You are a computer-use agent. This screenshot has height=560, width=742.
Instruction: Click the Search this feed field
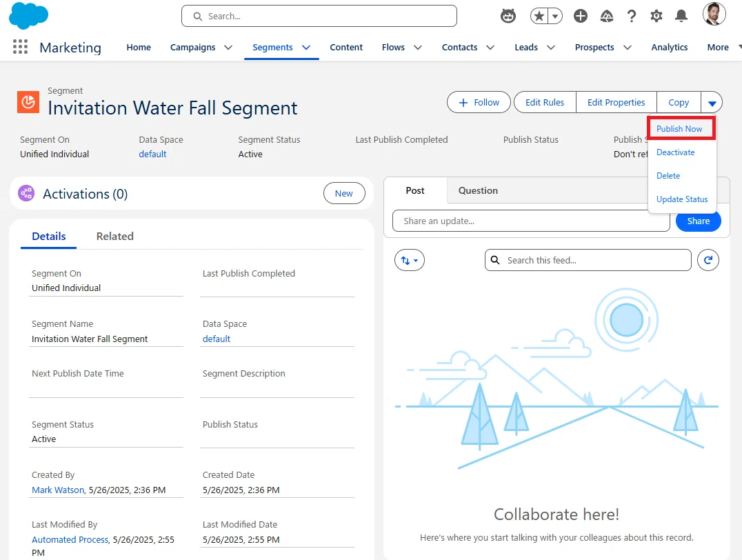[x=588, y=260]
